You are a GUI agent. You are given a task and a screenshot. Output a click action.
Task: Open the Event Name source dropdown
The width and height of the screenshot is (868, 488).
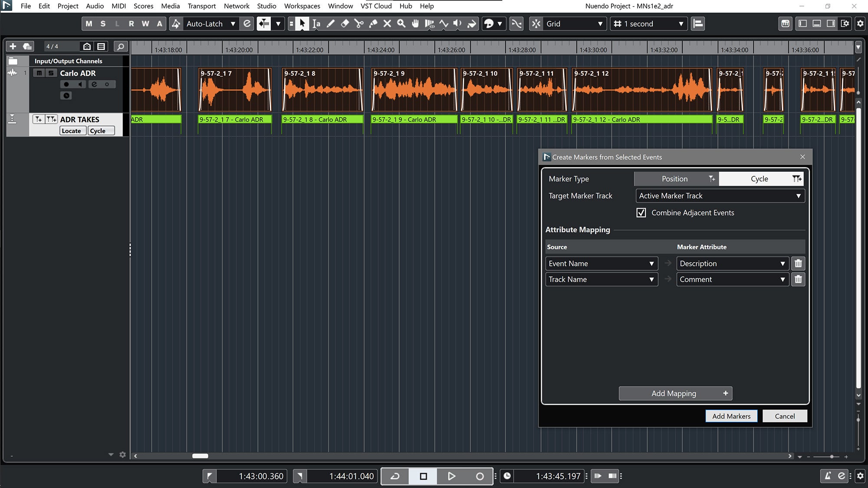click(601, 263)
